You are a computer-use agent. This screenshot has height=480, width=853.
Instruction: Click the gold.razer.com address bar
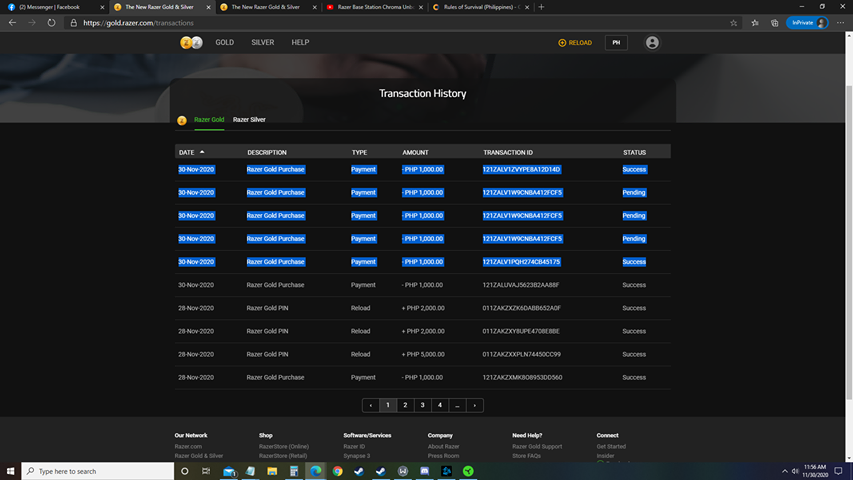pos(403,23)
